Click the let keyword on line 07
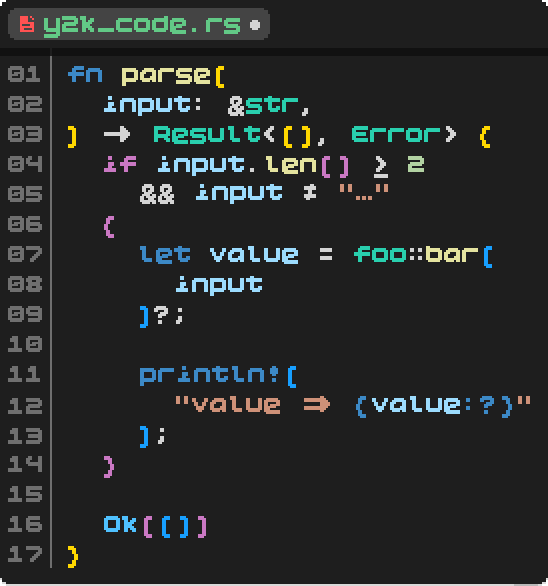The image size is (548, 586). click(x=165, y=255)
